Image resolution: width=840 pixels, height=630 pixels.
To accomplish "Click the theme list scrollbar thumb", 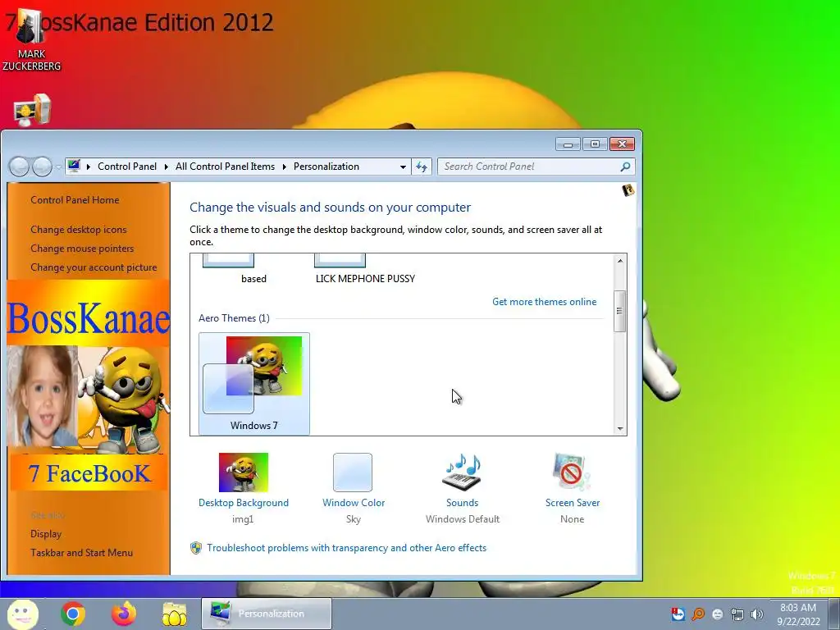I will pyautogui.click(x=620, y=311).
